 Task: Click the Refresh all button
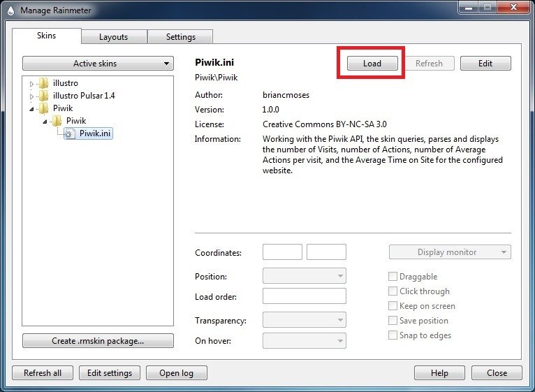point(43,373)
